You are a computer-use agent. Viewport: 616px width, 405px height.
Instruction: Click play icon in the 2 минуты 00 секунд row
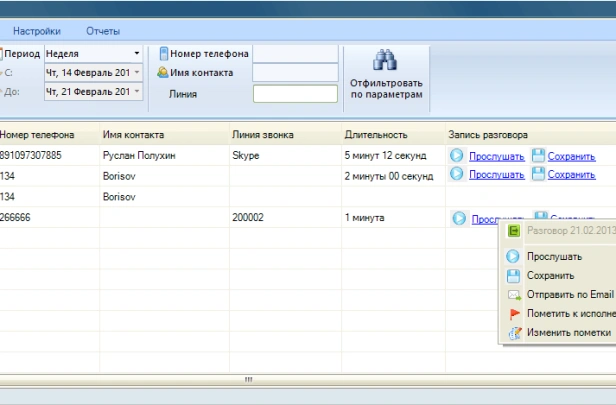point(457,174)
